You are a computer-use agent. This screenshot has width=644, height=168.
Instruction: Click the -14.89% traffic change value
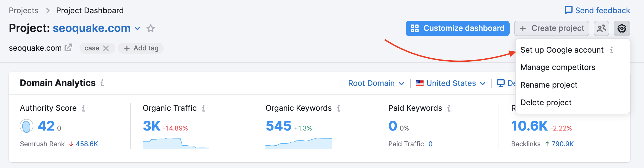click(x=175, y=128)
